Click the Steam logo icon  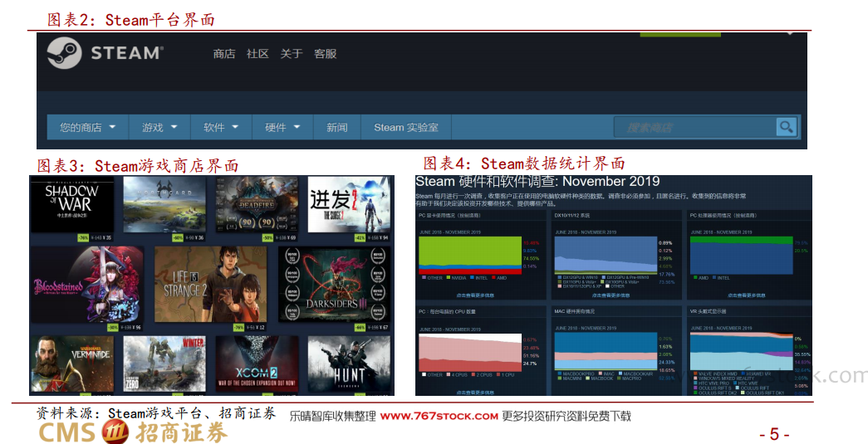coord(64,53)
